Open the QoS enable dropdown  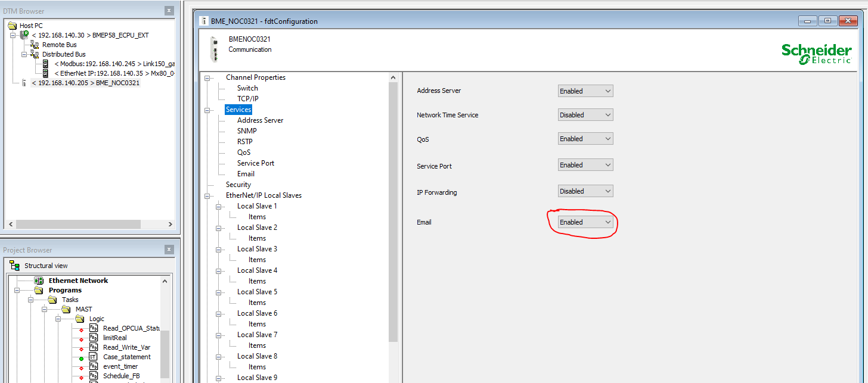click(585, 139)
